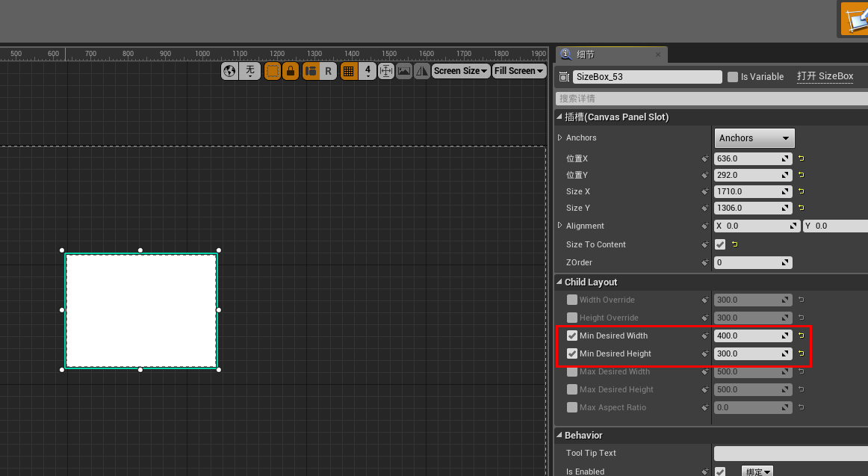The image size is (868, 476).
Task: Click the lock icon in the designer toolbar
Action: click(291, 71)
